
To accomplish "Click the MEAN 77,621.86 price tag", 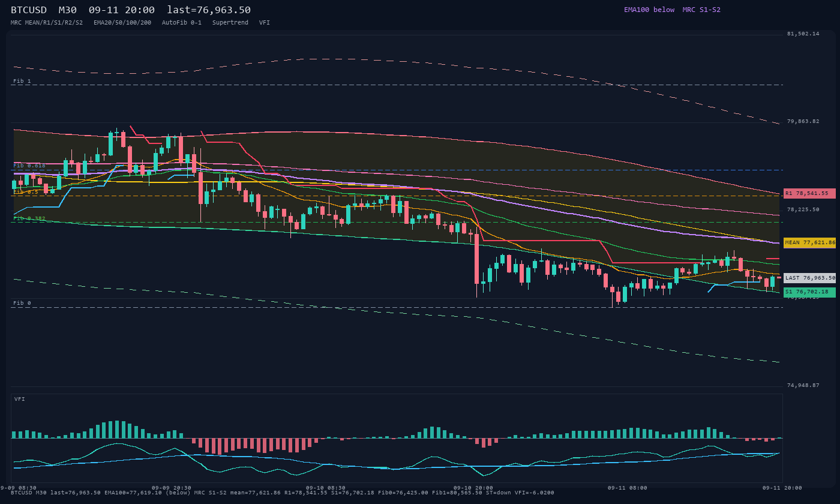I will click(809, 243).
